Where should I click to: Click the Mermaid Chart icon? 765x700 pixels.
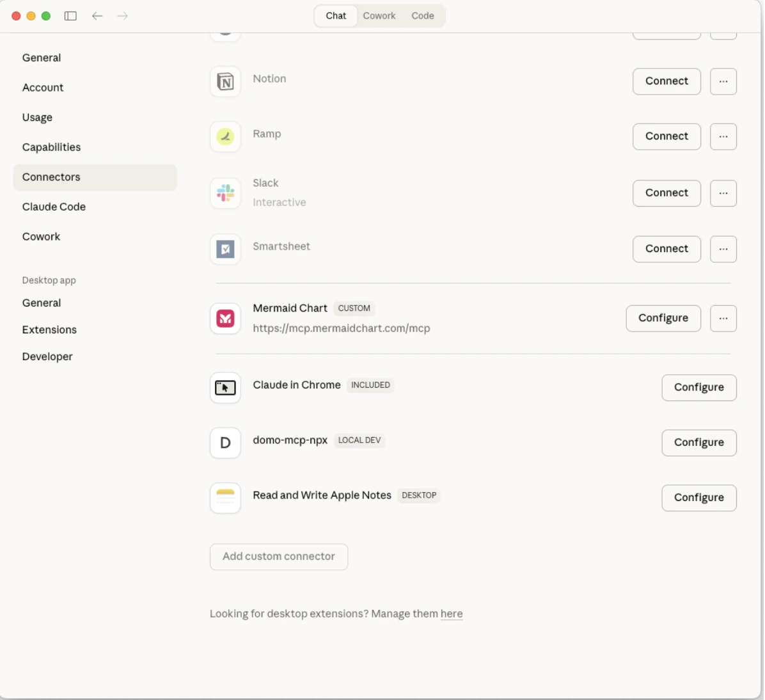click(225, 319)
